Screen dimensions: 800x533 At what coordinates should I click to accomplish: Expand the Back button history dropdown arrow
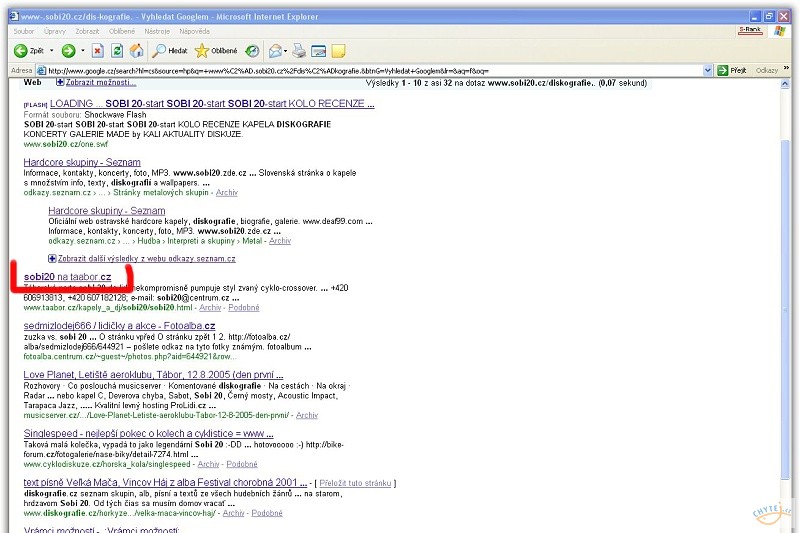pos(52,50)
